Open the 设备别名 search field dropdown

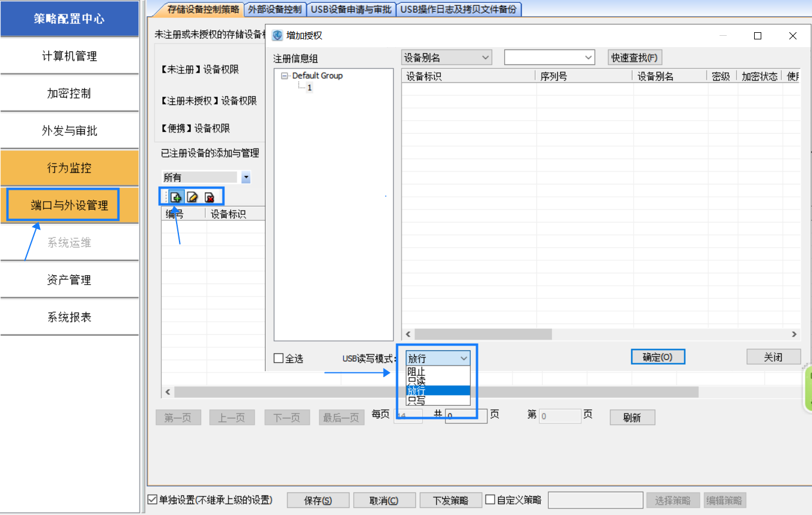coord(447,57)
